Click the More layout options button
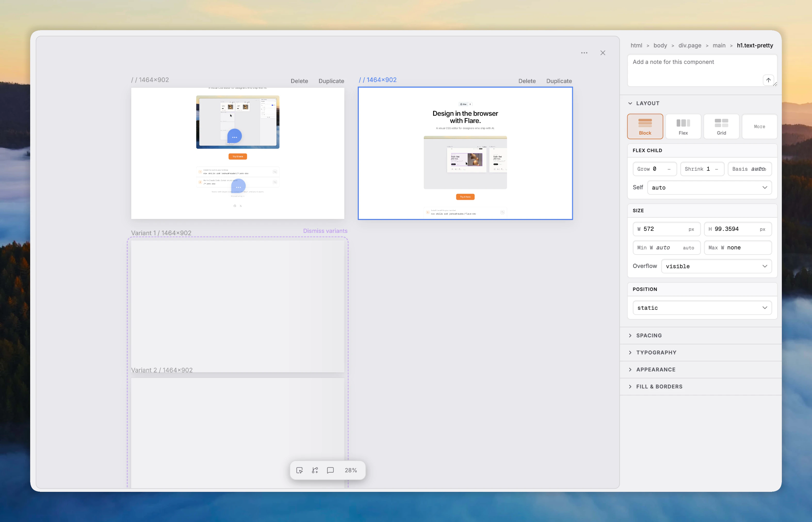The height and width of the screenshot is (522, 812). (x=759, y=126)
